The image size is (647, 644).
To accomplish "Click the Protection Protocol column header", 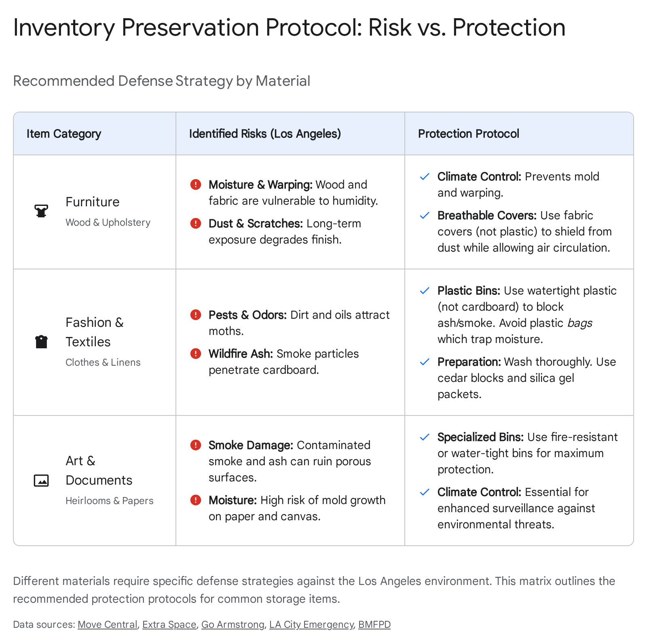I will (468, 134).
